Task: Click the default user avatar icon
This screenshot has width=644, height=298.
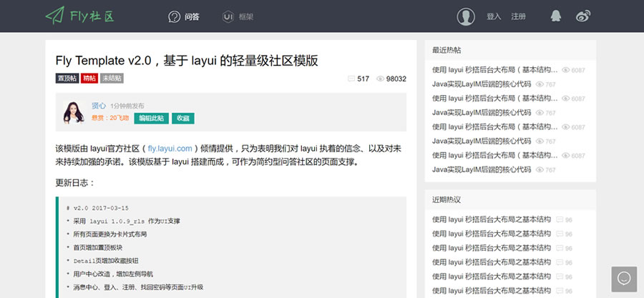Action: [x=466, y=16]
